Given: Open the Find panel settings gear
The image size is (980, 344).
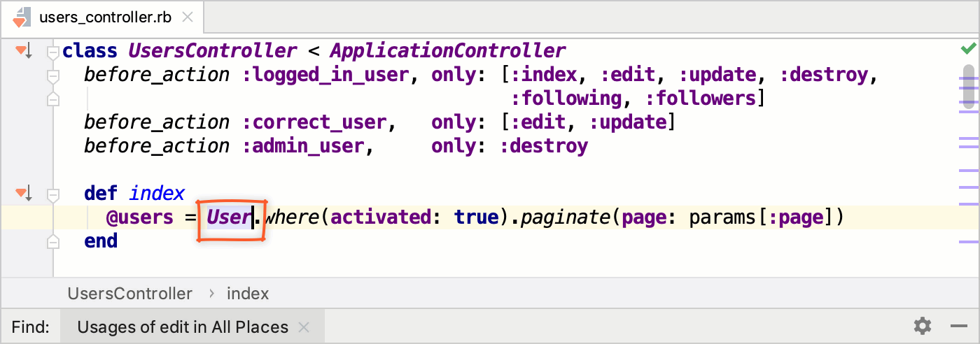Looking at the screenshot, I should [x=923, y=326].
